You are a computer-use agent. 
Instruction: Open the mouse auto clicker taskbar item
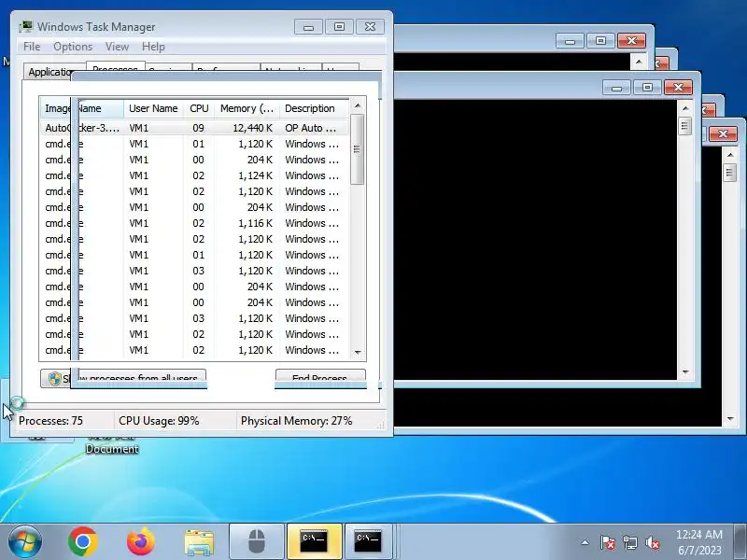[257, 542]
